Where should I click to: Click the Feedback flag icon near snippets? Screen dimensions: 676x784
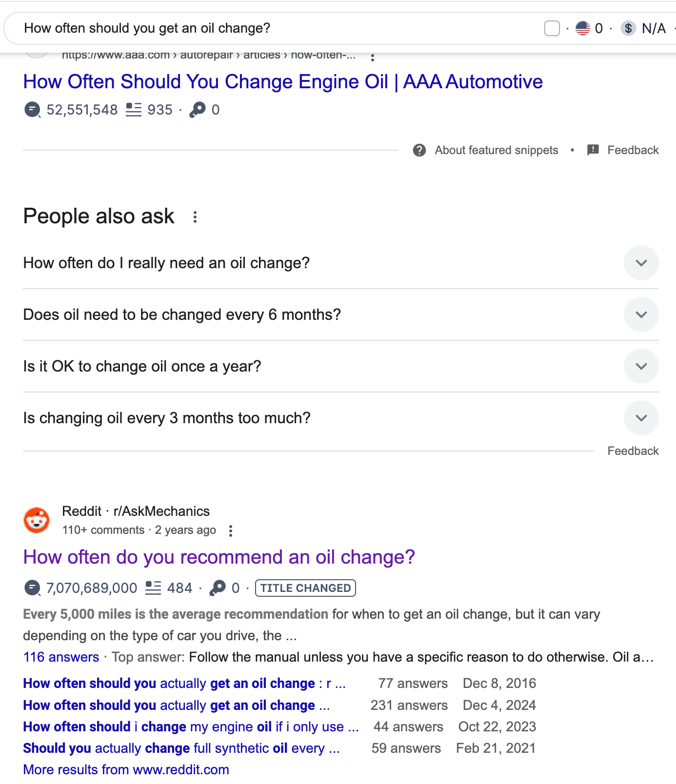coord(593,150)
